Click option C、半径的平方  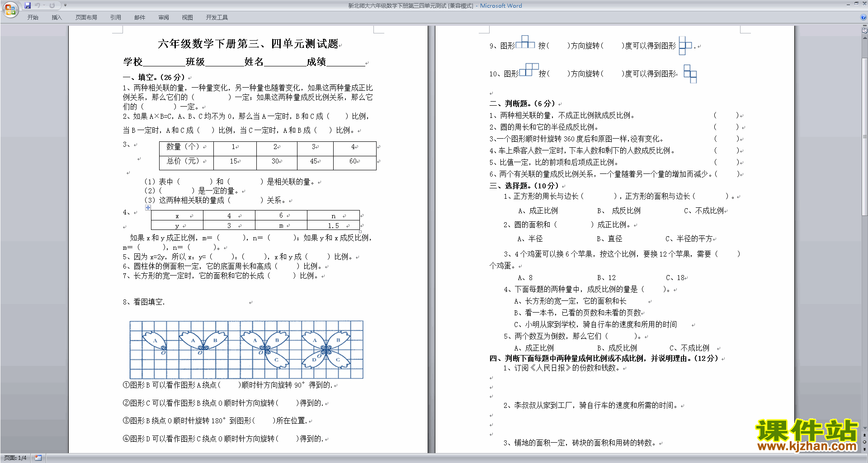tap(689, 239)
